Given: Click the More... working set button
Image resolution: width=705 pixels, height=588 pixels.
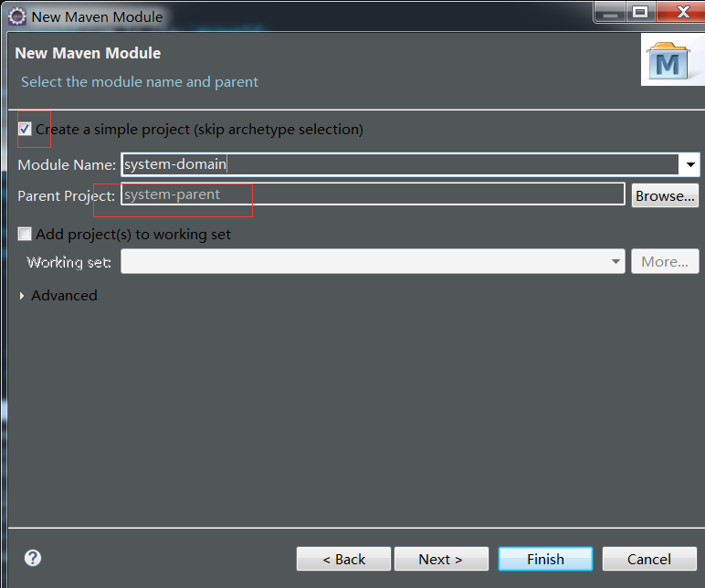Looking at the screenshot, I should click(665, 261).
